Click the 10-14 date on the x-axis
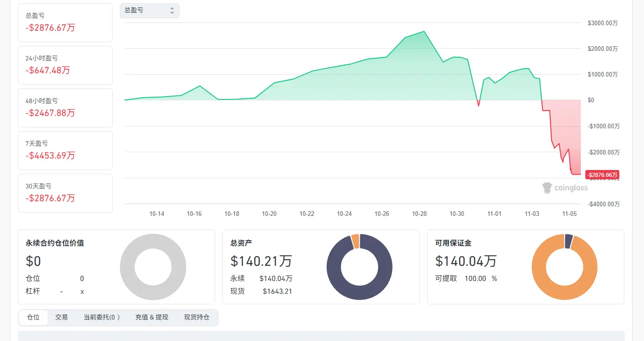This screenshot has width=644, height=341. pyautogui.click(x=157, y=214)
